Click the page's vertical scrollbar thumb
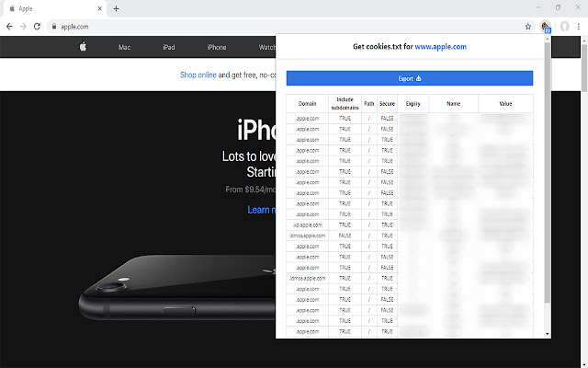Screen dimensions: 588x368 click(584, 67)
